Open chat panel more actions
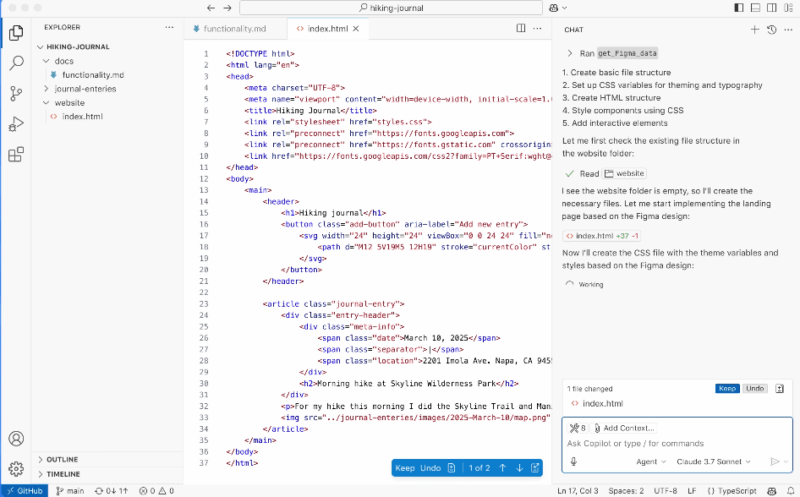 tap(789, 30)
